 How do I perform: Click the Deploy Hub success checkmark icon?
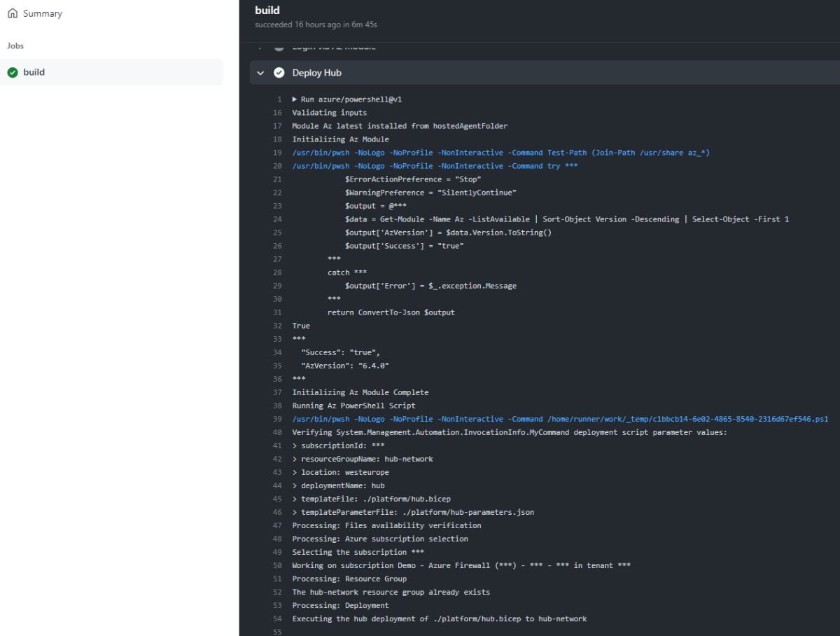(x=279, y=73)
